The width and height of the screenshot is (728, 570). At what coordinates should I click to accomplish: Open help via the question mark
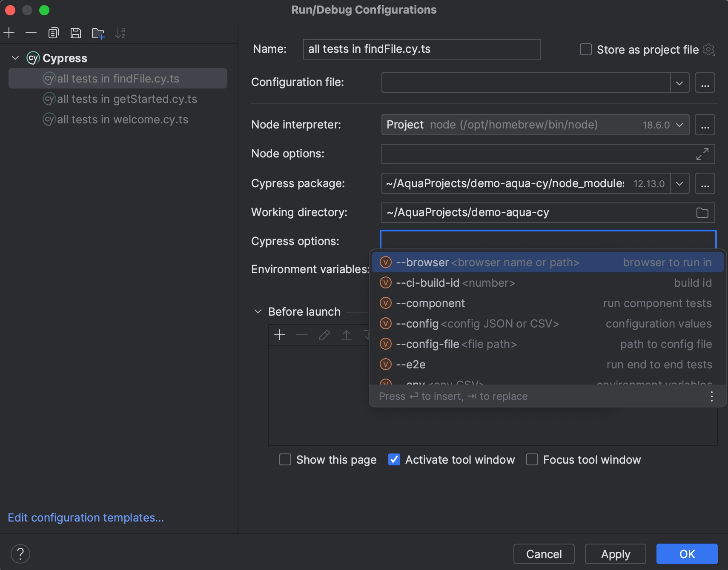[20, 554]
